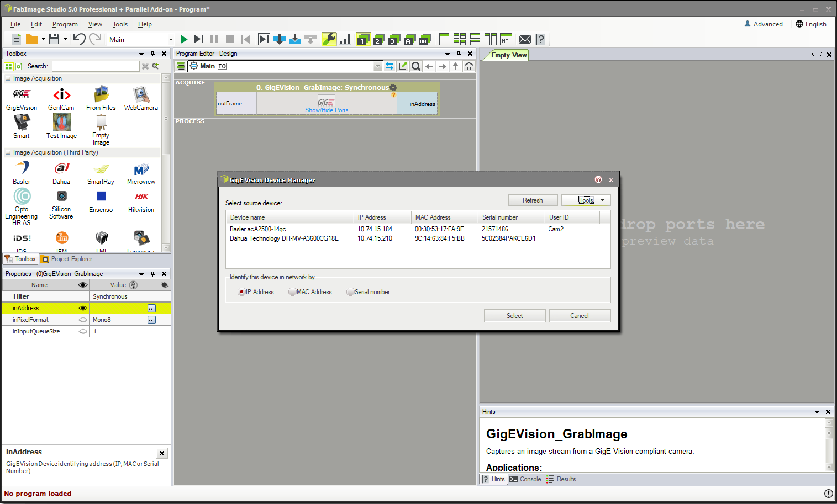Pick the Test Image tool
This screenshot has height=504, width=837.
(61, 126)
